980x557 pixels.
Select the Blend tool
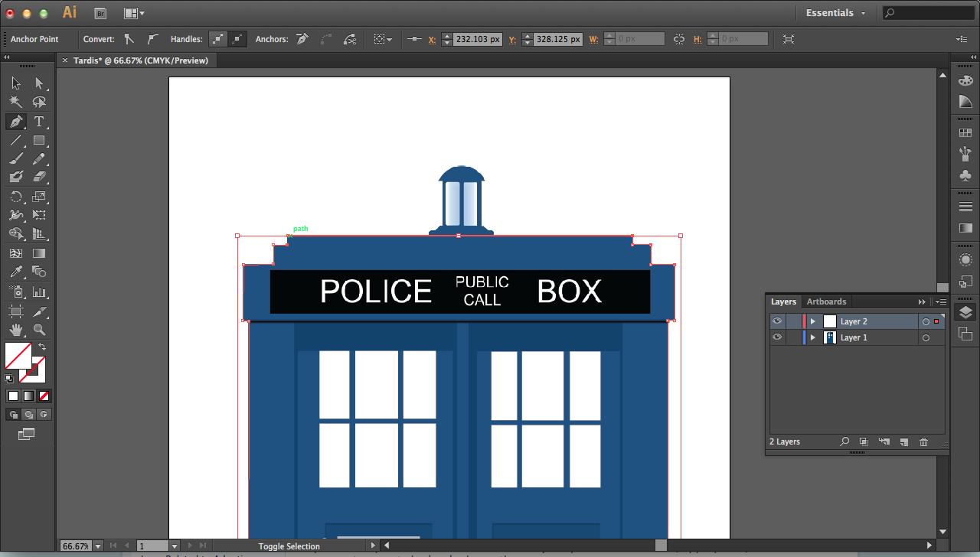tap(39, 272)
